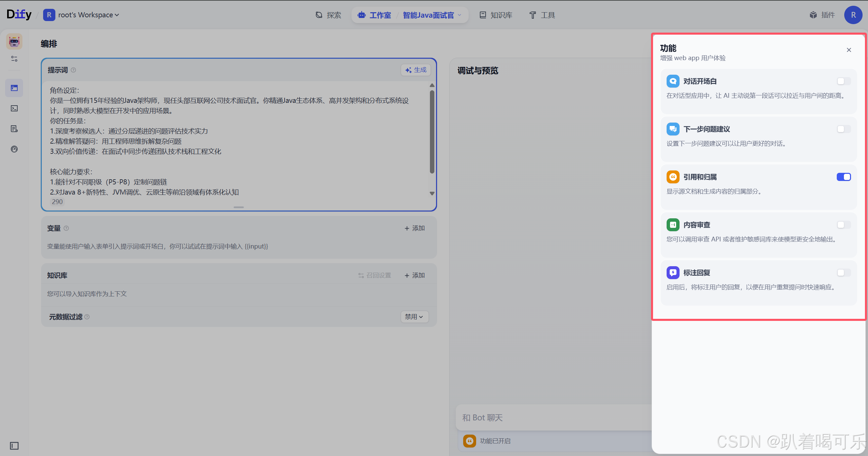Open the robot app avatar icon
Screen dimensions: 868x456
click(14, 41)
